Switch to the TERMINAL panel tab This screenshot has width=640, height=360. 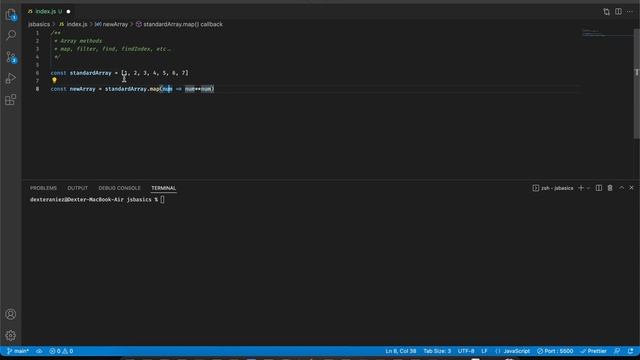(x=164, y=188)
